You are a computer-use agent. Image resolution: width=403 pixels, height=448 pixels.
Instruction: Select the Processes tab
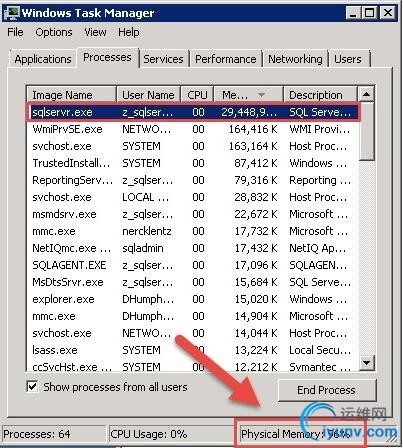point(107,57)
